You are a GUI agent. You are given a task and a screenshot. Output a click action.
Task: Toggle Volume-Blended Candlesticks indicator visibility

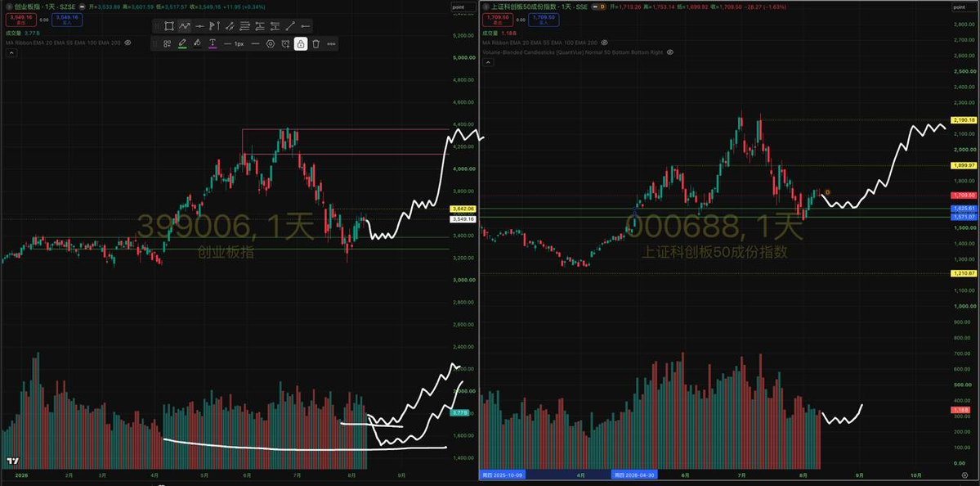[x=669, y=52]
